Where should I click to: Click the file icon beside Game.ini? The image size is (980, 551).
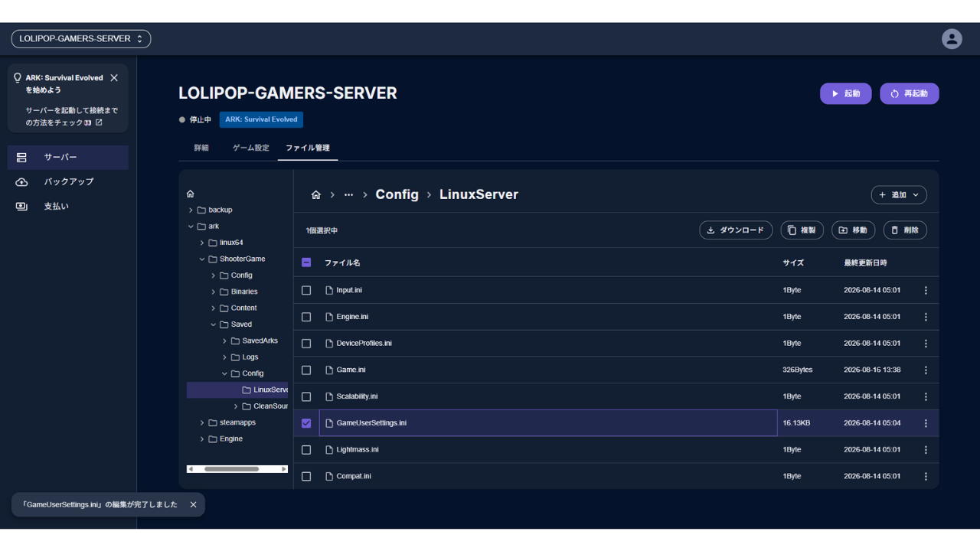[x=329, y=370]
